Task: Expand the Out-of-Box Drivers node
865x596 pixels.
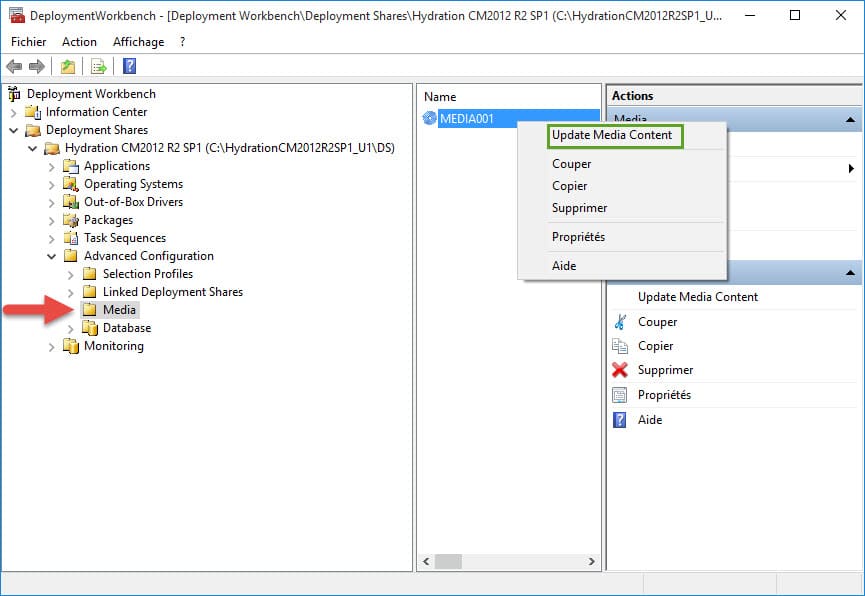Action: (52, 203)
